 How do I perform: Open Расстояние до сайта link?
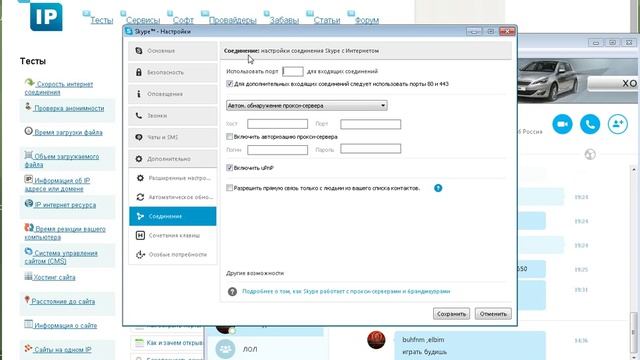(x=63, y=301)
